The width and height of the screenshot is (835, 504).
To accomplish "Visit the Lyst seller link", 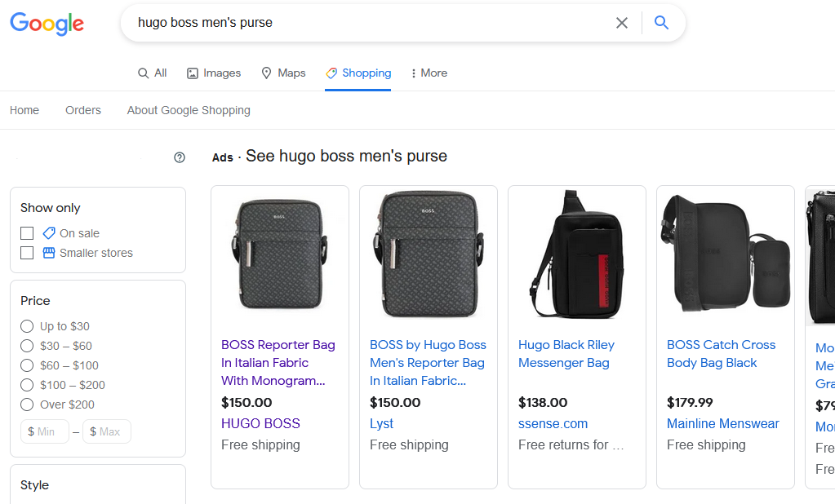I will point(381,423).
